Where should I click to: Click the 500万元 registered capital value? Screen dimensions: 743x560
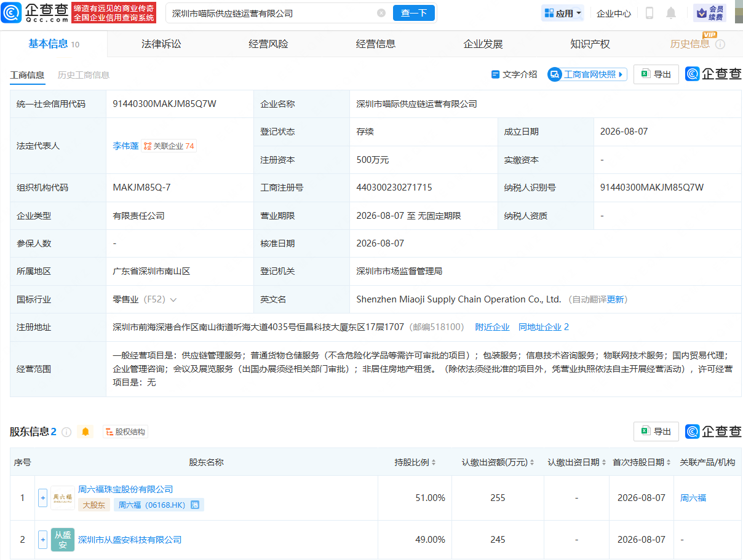[x=373, y=160]
